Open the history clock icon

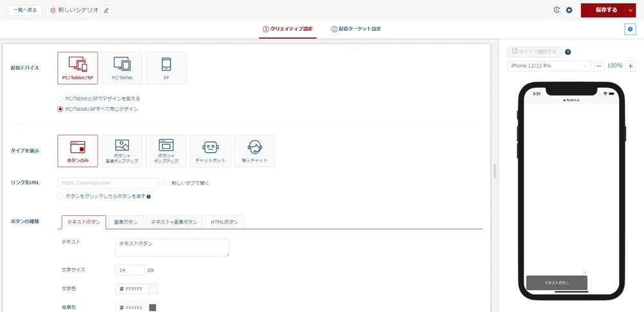557,10
